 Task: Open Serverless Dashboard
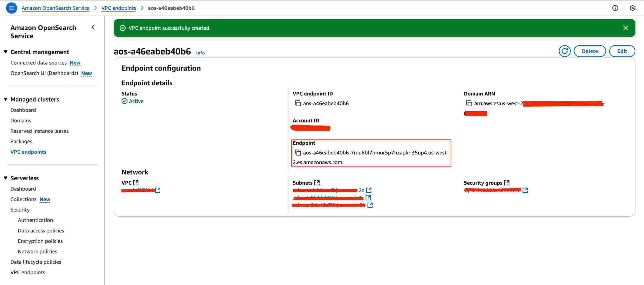pyautogui.click(x=23, y=189)
